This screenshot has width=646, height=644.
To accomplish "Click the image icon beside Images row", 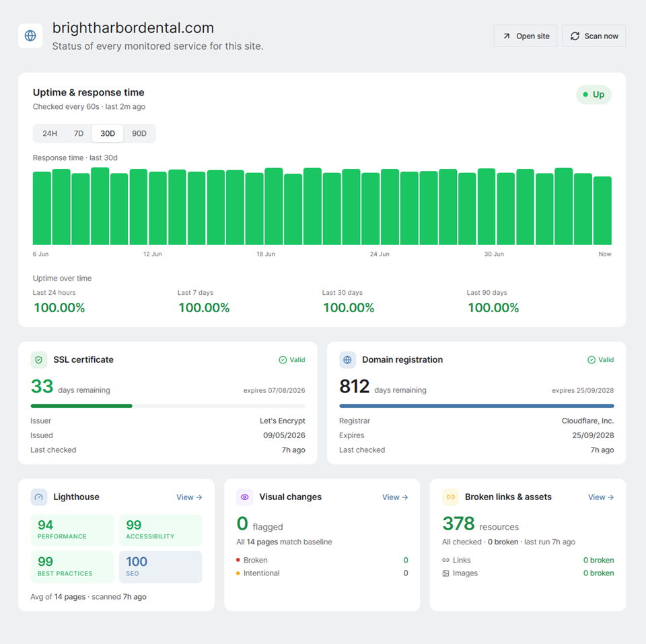I will point(445,573).
